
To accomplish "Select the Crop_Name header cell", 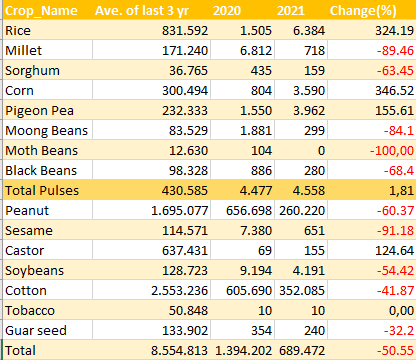I will point(48,10).
